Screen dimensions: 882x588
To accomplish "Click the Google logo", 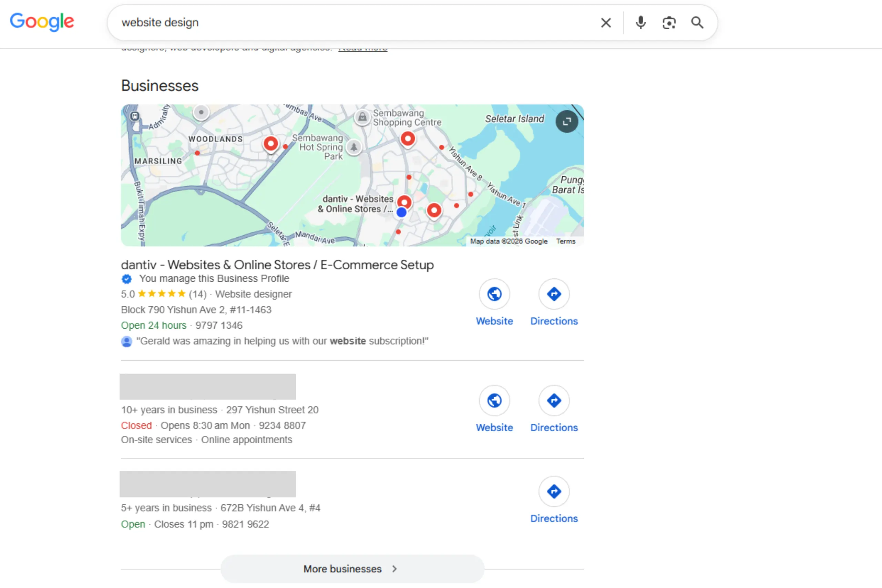I will pos(42,22).
